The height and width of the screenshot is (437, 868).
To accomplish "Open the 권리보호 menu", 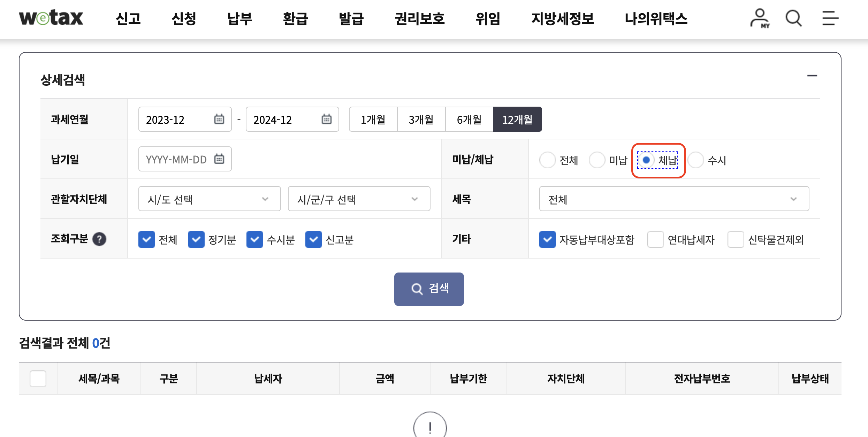I will coord(420,18).
